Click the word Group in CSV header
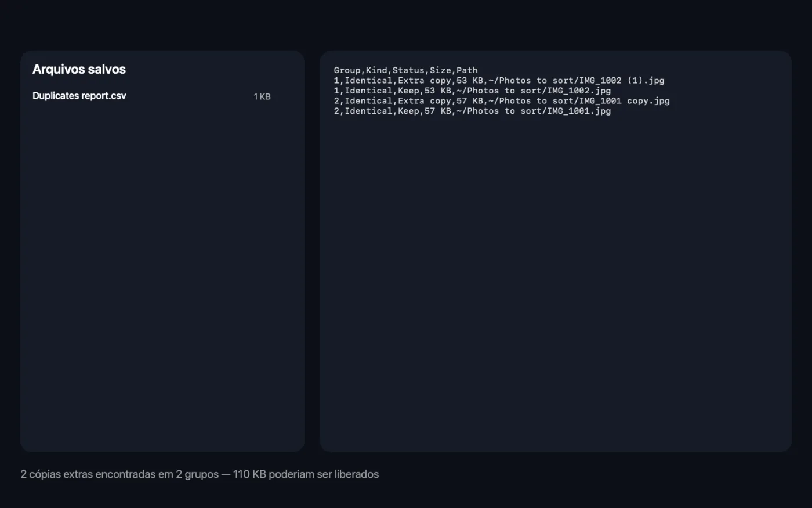812x508 pixels. click(x=347, y=70)
